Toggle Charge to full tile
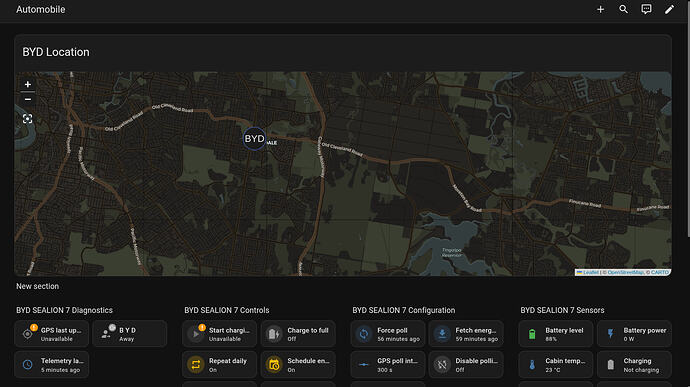Screen dimensions: 690x387 [x=298, y=334]
